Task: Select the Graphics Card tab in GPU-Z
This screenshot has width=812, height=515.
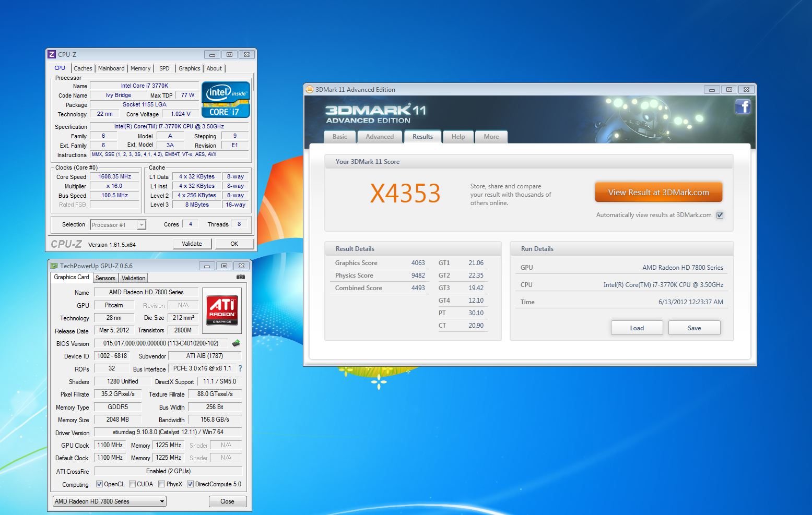Action: (72, 277)
